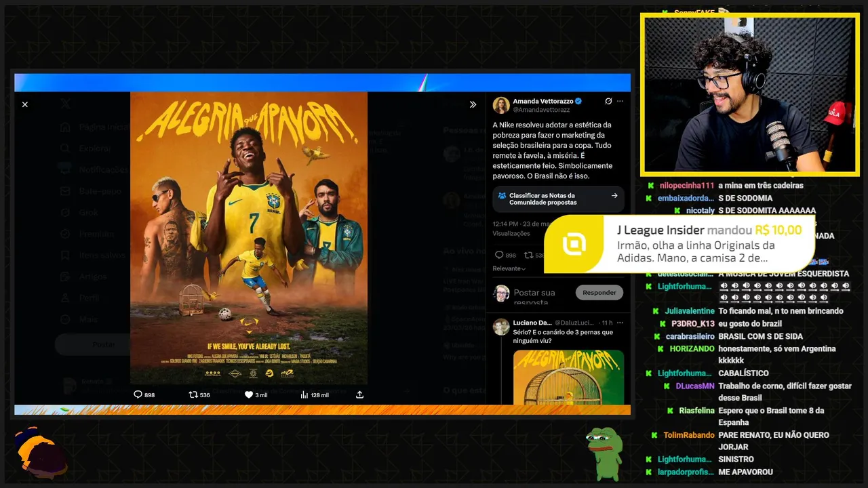Image resolution: width=868 pixels, height=488 pixels.
Task: Click Amanda Vettorazzo's verified badge
Action: pos(578,101)
